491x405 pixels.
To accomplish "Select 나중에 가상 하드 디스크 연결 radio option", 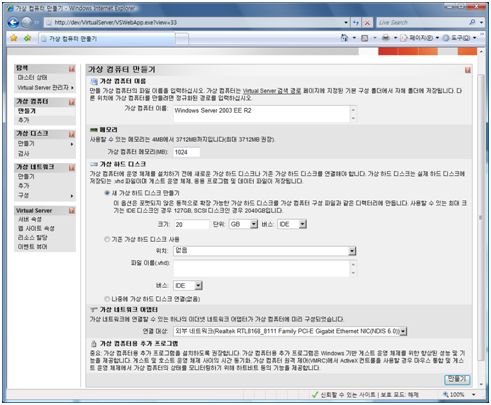I will pyautogui.click(x=107, y=299).
